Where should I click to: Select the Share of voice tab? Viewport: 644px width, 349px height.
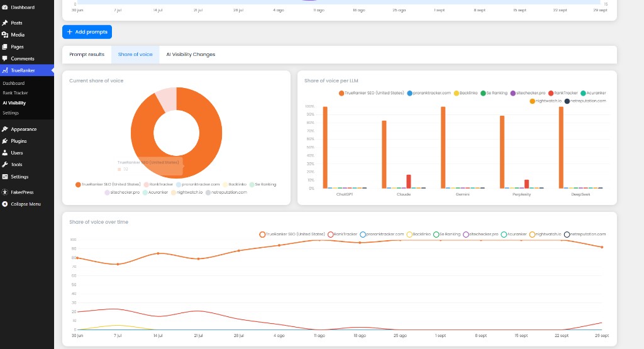coord(135,55)
